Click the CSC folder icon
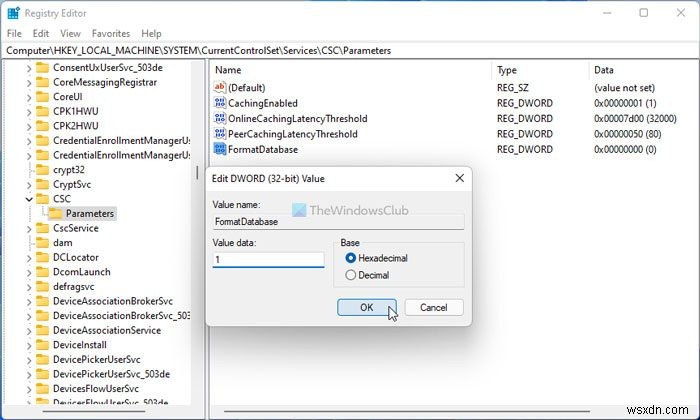 pyautogui.click(x=42, y=199)
